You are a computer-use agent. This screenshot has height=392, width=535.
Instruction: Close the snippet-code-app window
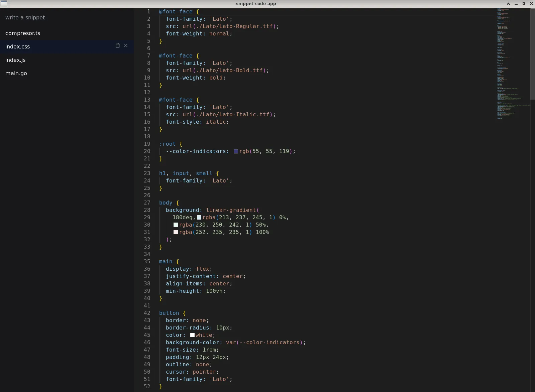click(531, 4)
